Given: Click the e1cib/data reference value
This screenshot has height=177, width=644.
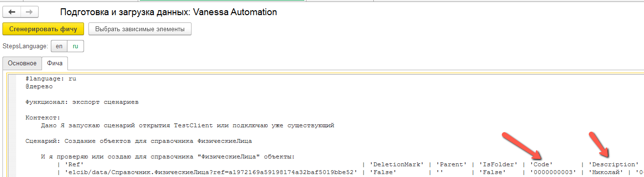Looking at the screenshot, I should pyautogui.click(x=210, y=172).
